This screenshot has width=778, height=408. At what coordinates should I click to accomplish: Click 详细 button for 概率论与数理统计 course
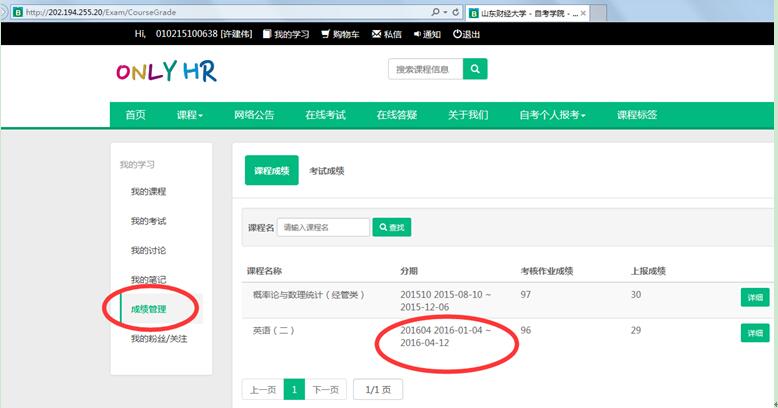click(x=754, y=297)
